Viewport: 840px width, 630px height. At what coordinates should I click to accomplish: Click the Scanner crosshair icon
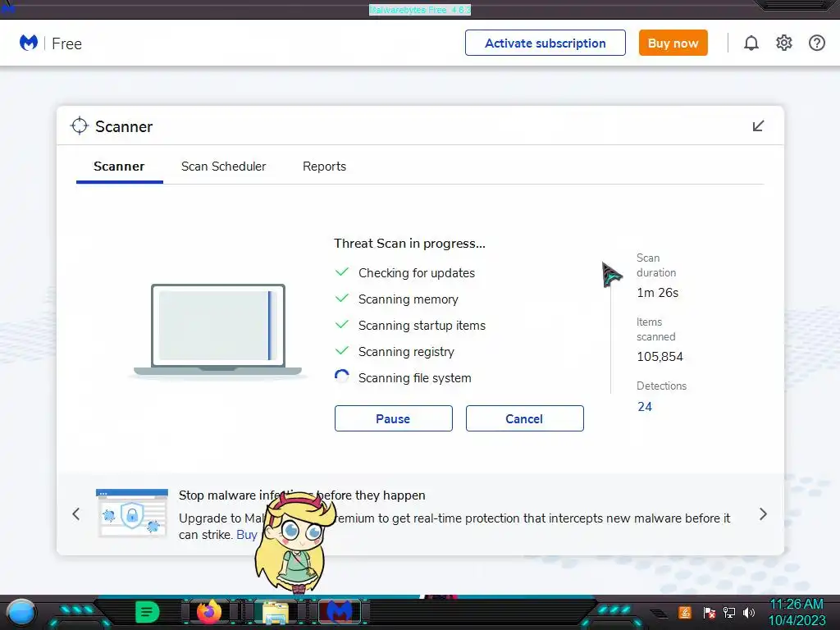(80, 126)
